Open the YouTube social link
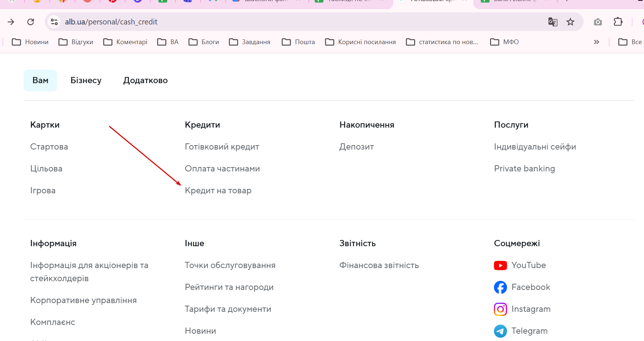 [528, 265]
